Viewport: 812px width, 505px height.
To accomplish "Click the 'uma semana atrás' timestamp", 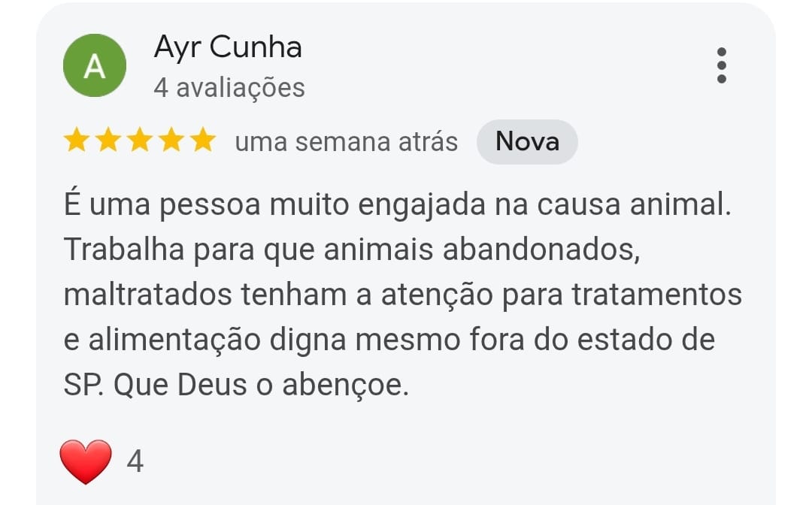I will pos(346,141).
